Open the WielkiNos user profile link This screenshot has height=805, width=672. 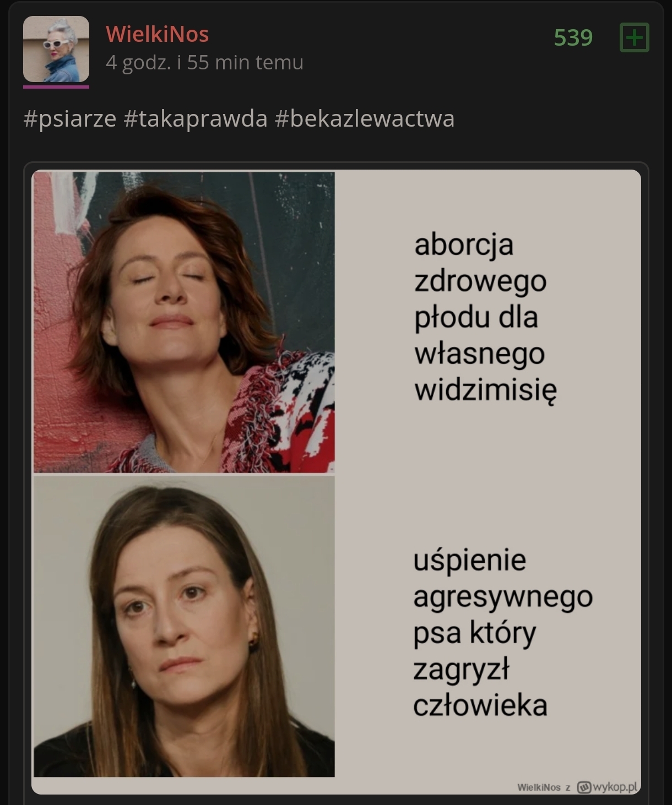[158, 34]
